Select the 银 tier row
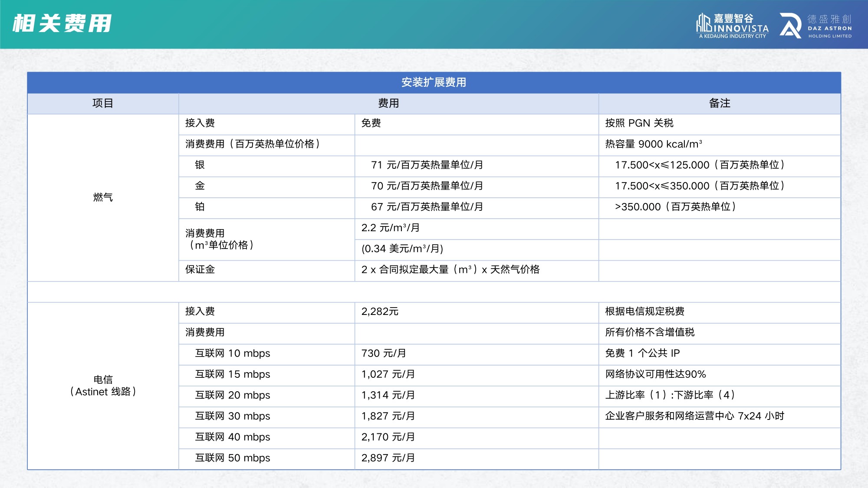This screenshot has width=868, height=488. point(200,166)
